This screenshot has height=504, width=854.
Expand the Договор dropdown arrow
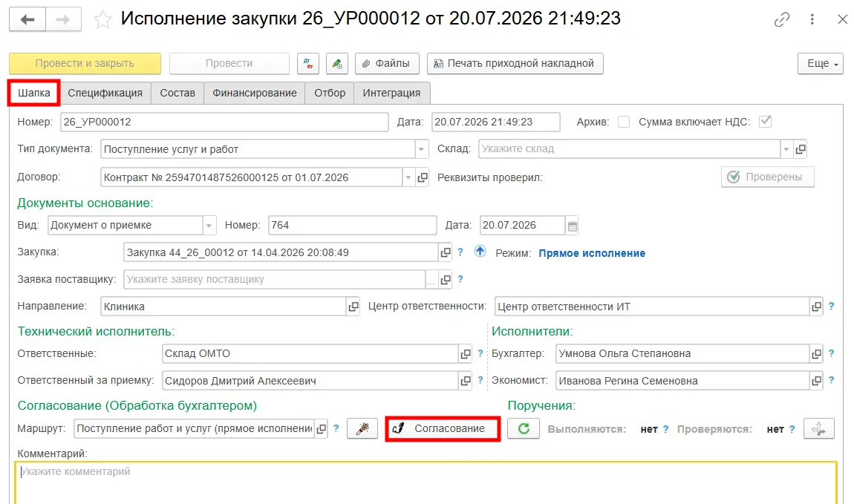pos(408,177)
